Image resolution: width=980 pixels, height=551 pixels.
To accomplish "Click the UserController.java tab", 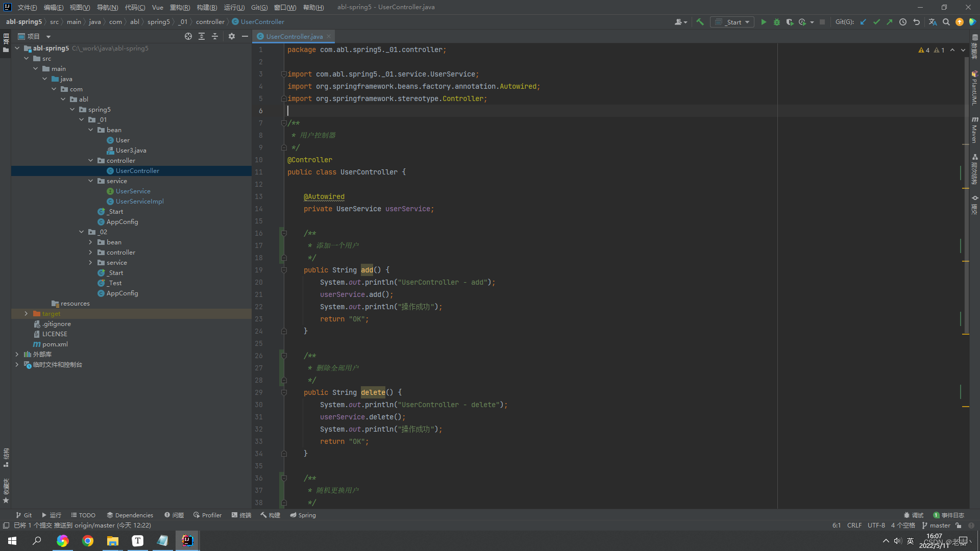I will tap(295, 36).
